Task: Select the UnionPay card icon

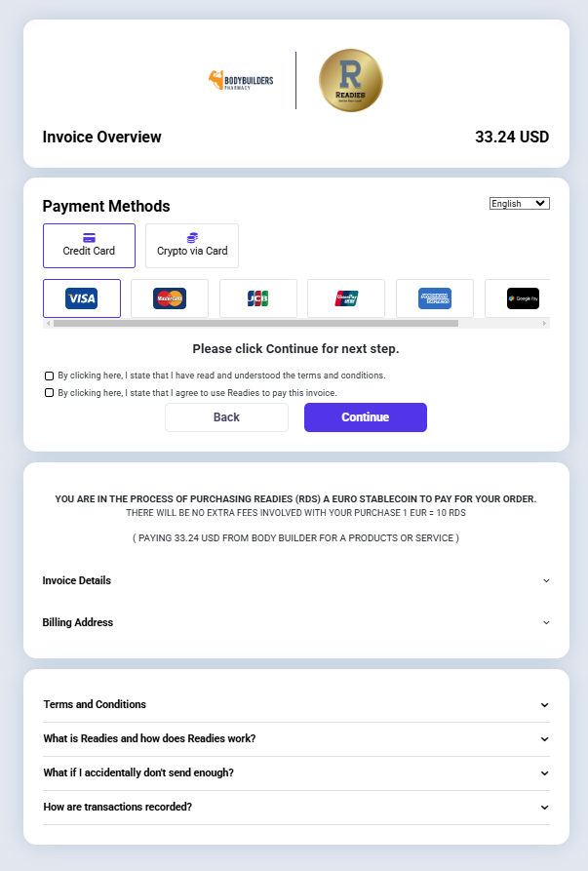Action: point(346,298)
